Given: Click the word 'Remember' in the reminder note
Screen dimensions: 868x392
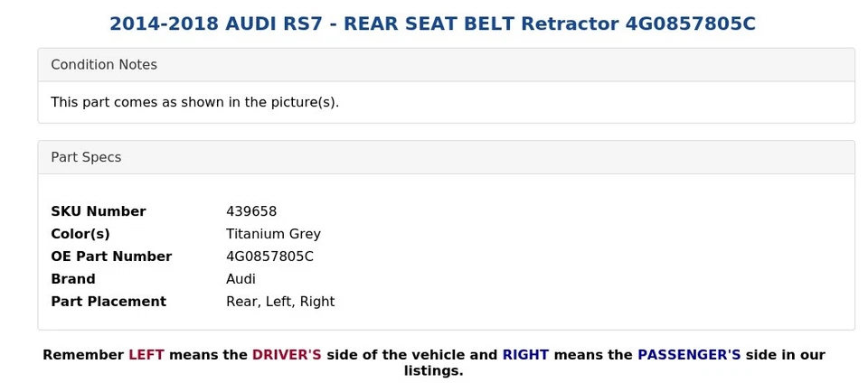Looking at the screenshot, I should click(x=83, y=355).
